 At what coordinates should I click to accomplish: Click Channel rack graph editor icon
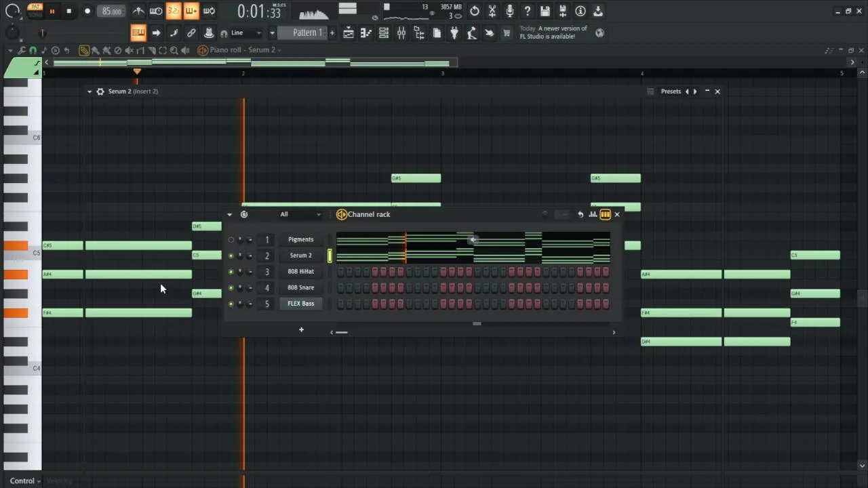click(x=593, y=215)
